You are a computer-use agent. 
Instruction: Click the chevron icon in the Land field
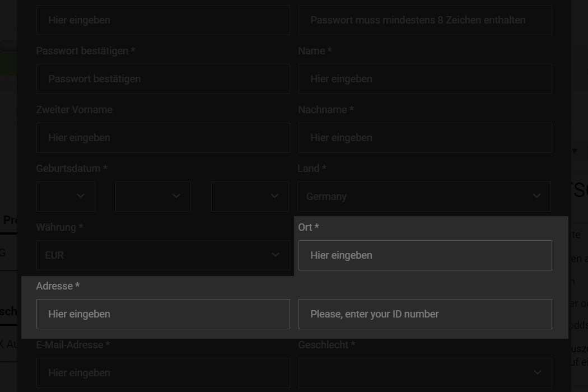click(536, 196)
